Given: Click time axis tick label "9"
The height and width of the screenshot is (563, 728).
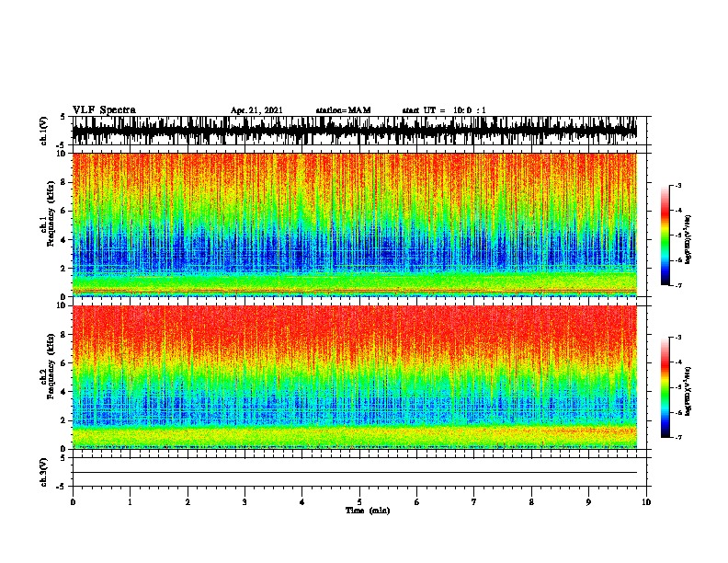Looking at the screenshot, I should 588,502.
